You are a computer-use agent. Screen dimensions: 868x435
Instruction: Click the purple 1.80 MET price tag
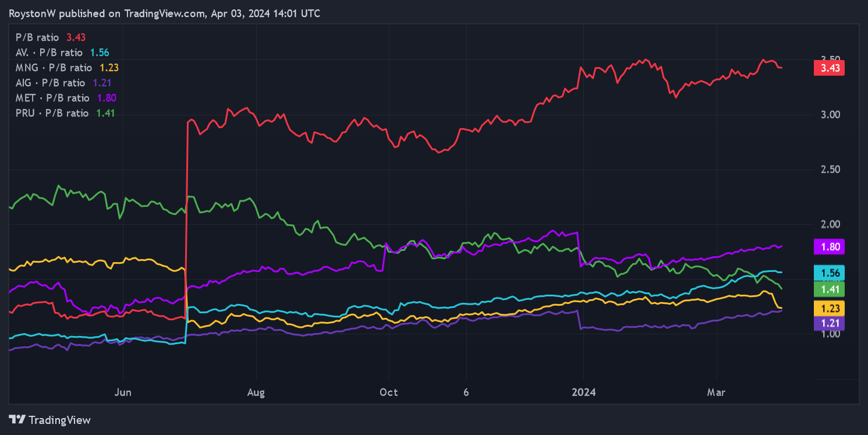tap(829, 247)
